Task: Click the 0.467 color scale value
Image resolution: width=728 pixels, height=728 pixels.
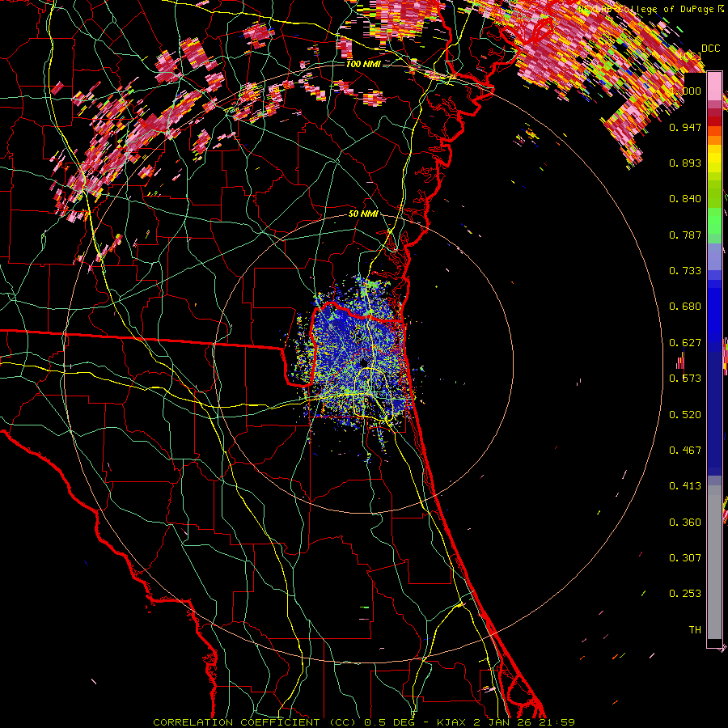Action: [685, 451]
